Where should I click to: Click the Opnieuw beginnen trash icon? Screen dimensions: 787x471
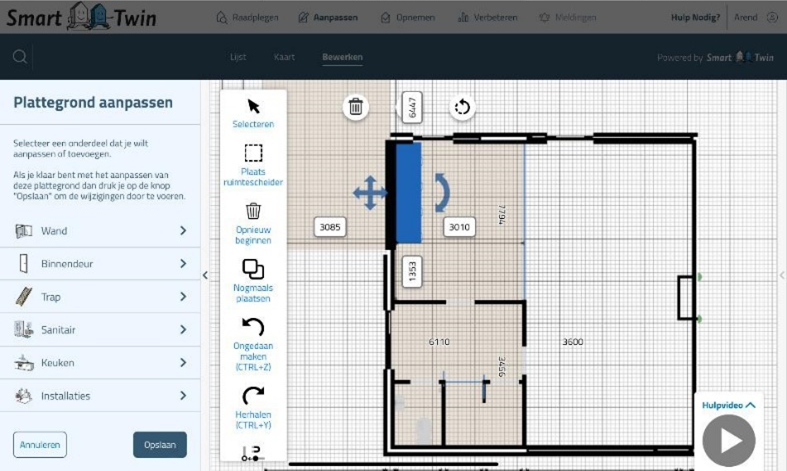[x=253, y=211]
